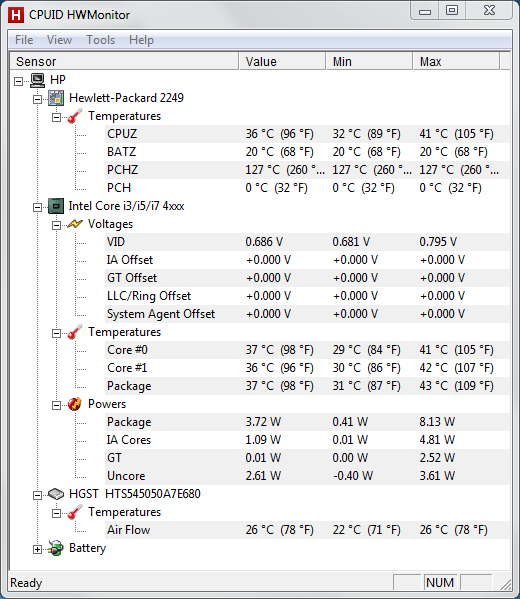The width and height of the screenshot is (520, 599).
Task: Select the Hewlett-Packard 2249 motherboard icon
Action: click(x=56, y=98)
